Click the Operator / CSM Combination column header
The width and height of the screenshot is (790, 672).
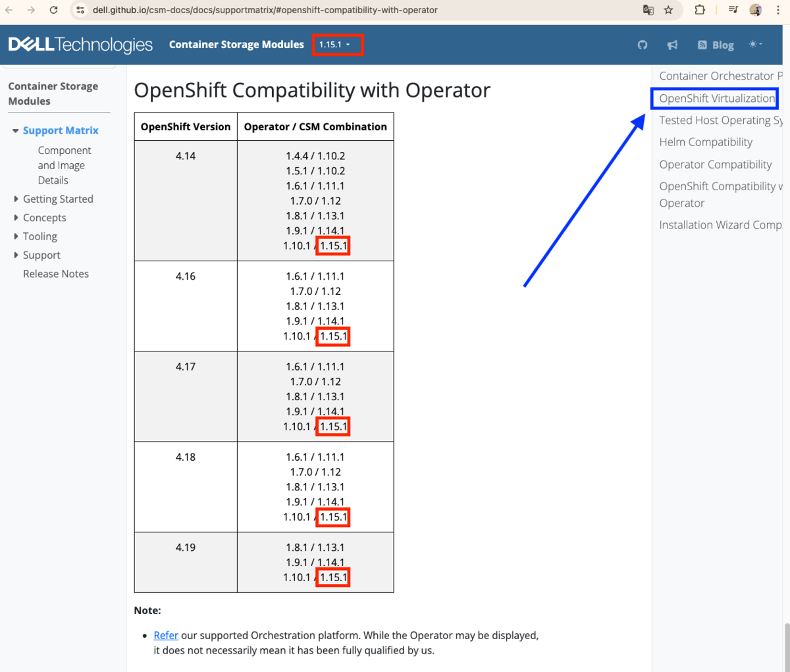315,126
